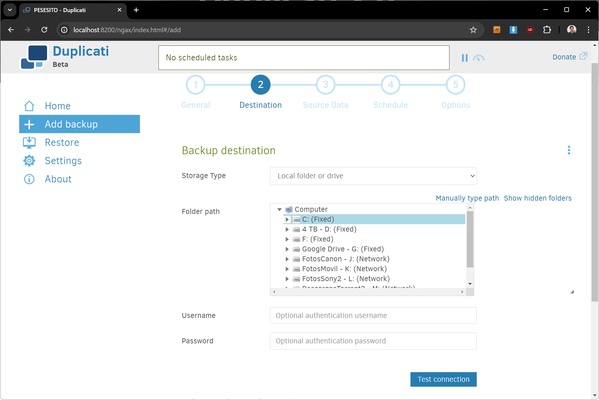Reload the current page
Screen dimensions: 599x400
(44, 29)
